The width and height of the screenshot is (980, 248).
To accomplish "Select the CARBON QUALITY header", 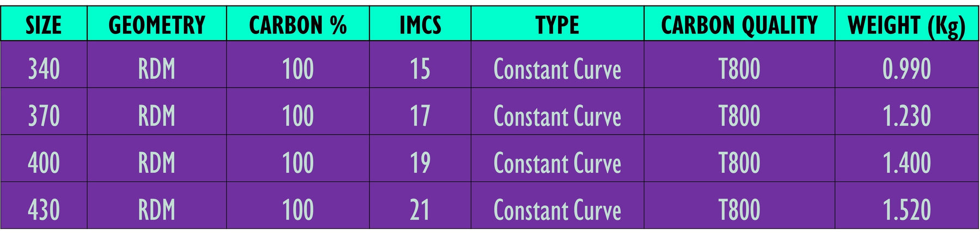I will click(x=739, y=25).
